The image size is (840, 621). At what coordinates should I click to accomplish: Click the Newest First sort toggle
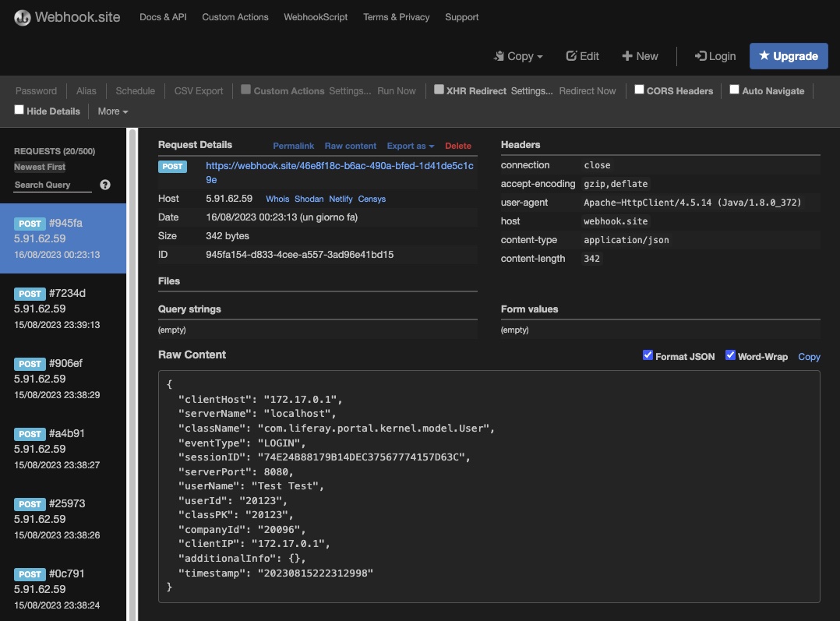(40, 168)
